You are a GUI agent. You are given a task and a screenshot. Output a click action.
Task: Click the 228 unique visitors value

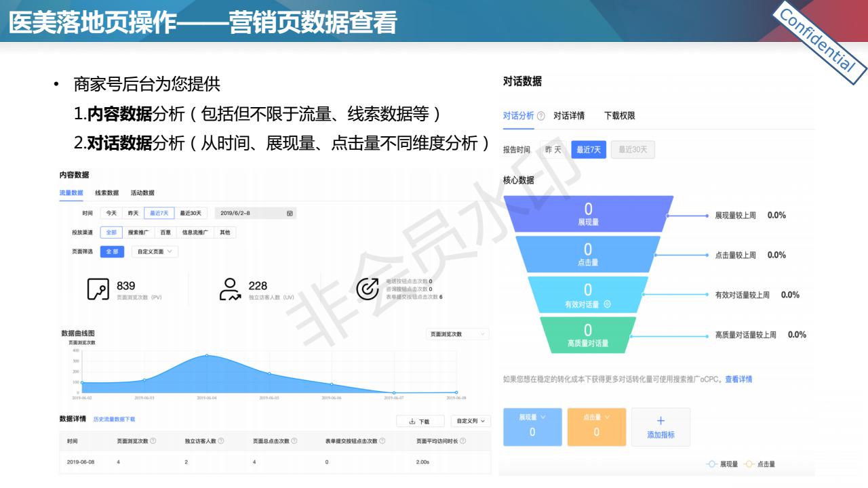pos(258,286)
